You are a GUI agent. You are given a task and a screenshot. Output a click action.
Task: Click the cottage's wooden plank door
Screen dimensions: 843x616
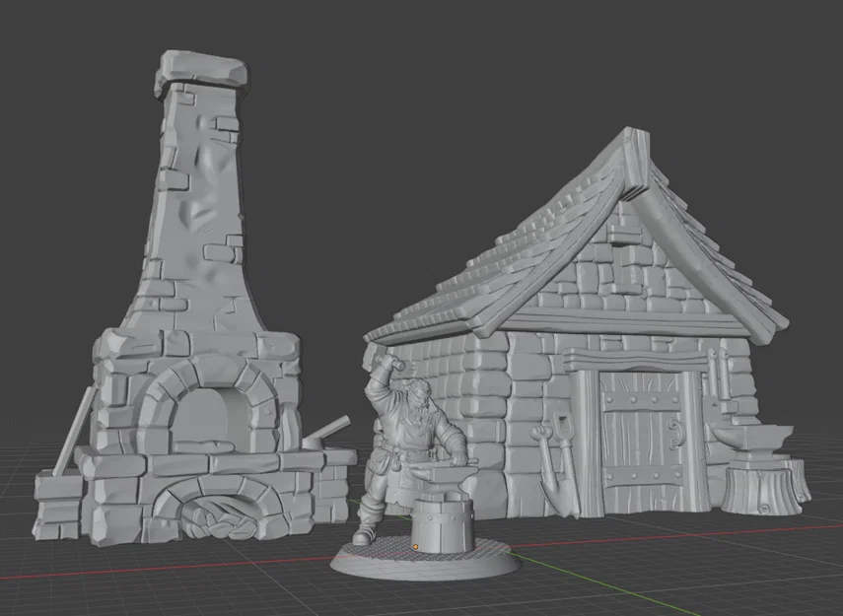coord(641,441)
